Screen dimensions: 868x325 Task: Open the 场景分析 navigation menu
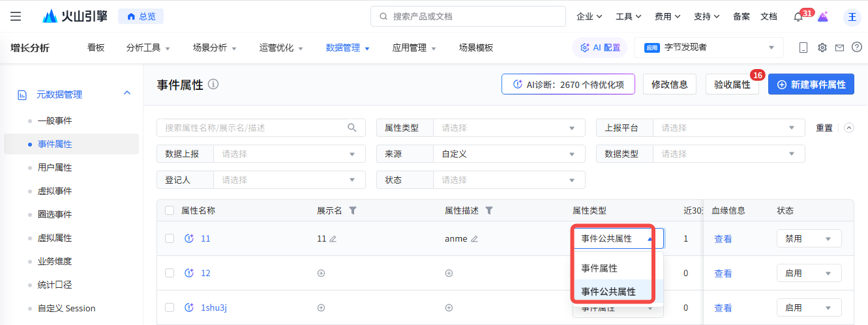(214, 48)
